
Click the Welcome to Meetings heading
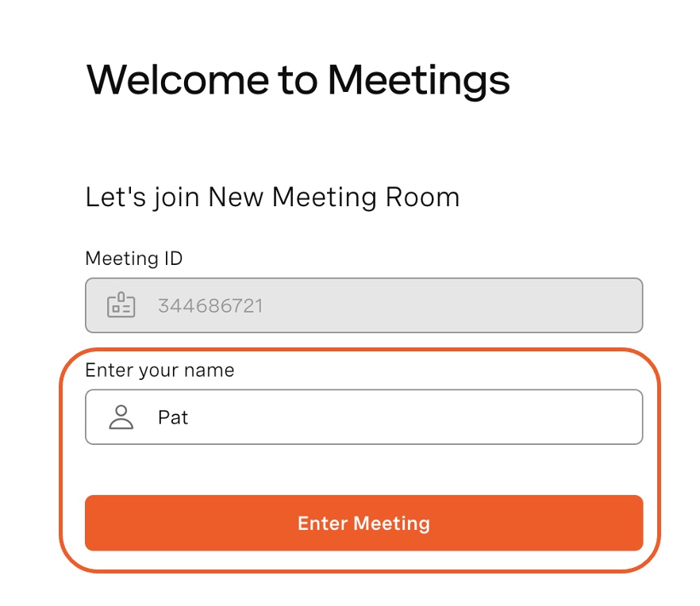coord(298,81)
